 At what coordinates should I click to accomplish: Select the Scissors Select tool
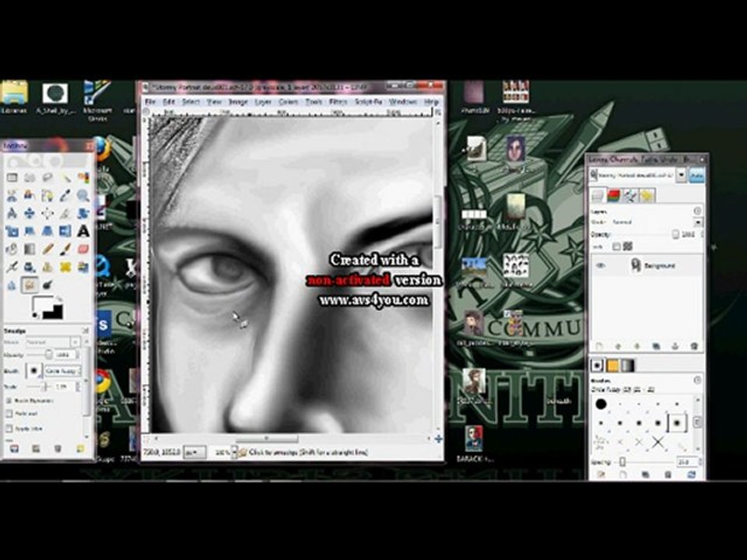[x=12, y=195]
